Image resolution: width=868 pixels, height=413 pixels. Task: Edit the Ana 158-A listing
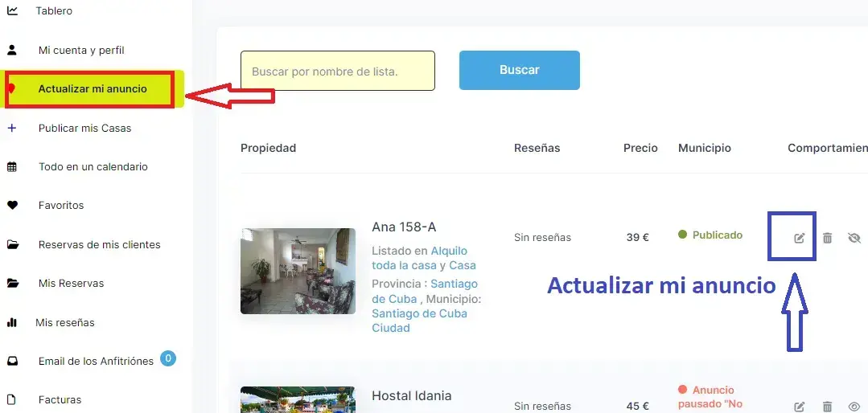click(x=799, y=239)
